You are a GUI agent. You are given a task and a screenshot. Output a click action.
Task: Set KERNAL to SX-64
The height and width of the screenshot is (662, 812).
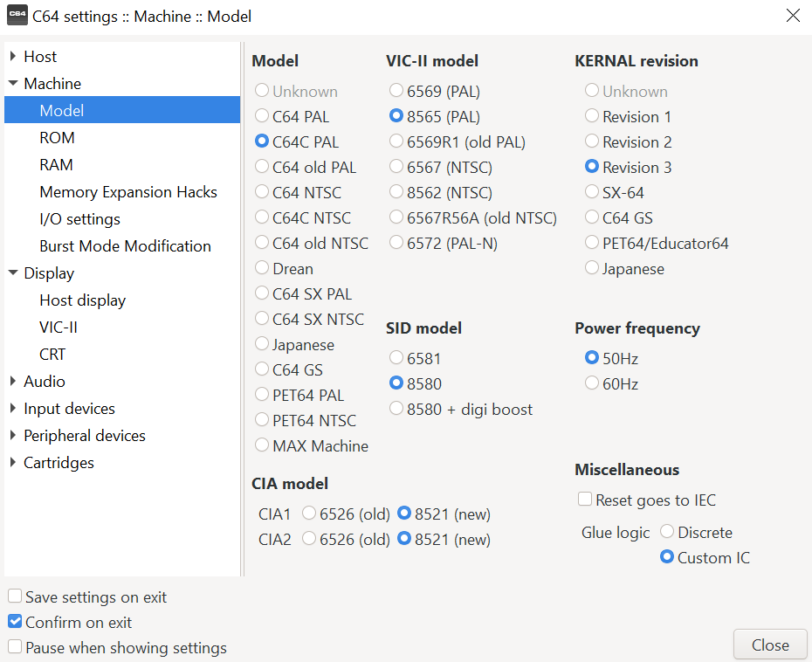(614, 192)
